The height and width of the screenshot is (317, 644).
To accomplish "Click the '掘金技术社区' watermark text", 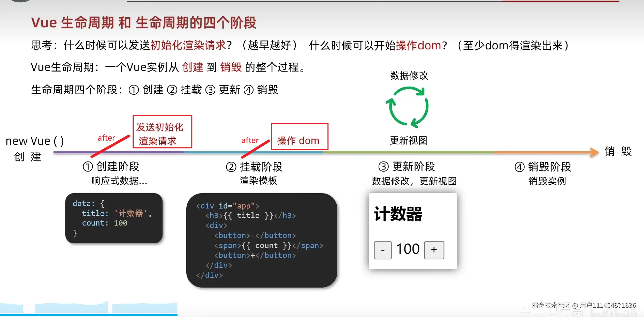I will 550,305.
